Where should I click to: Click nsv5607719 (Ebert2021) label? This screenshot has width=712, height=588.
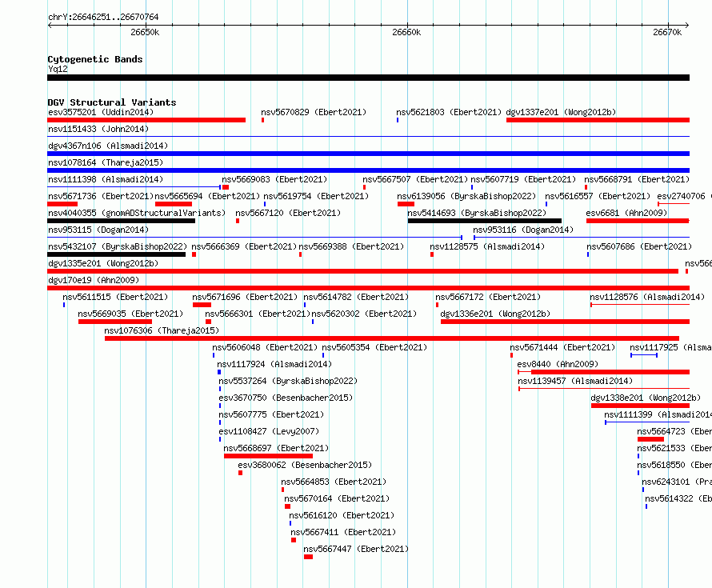pyautogui.click(x=523, y=179)
